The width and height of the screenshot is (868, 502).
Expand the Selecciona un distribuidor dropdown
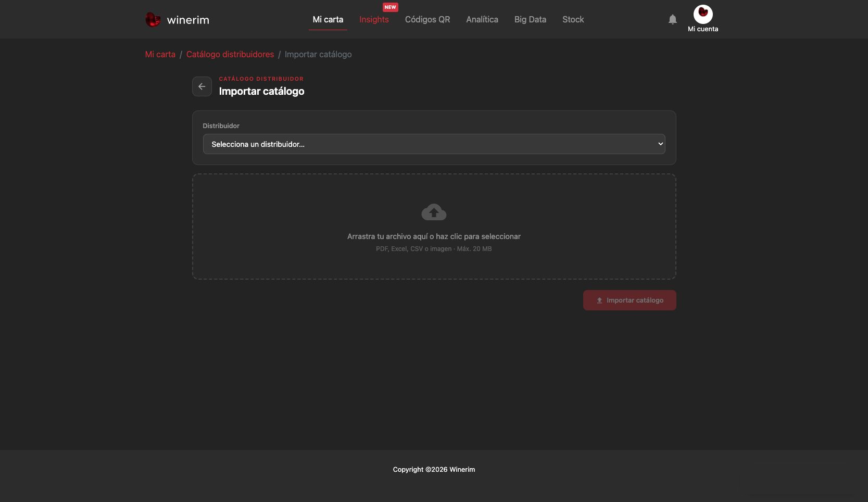tap(434, 144)
